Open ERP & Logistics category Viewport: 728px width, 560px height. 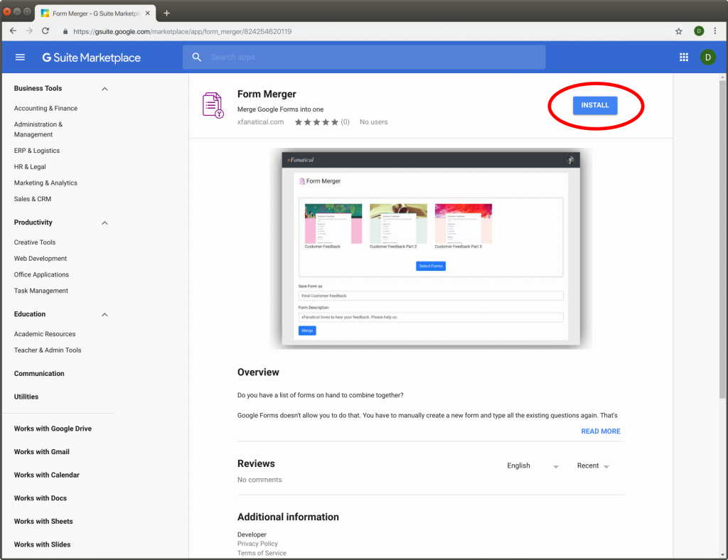tap(37, 151)
